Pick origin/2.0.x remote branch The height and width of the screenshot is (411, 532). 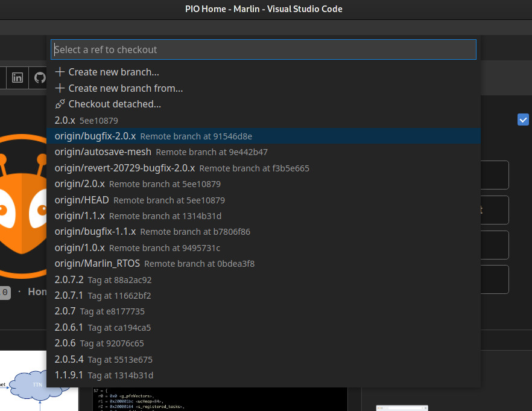click(x=264, y=184)
